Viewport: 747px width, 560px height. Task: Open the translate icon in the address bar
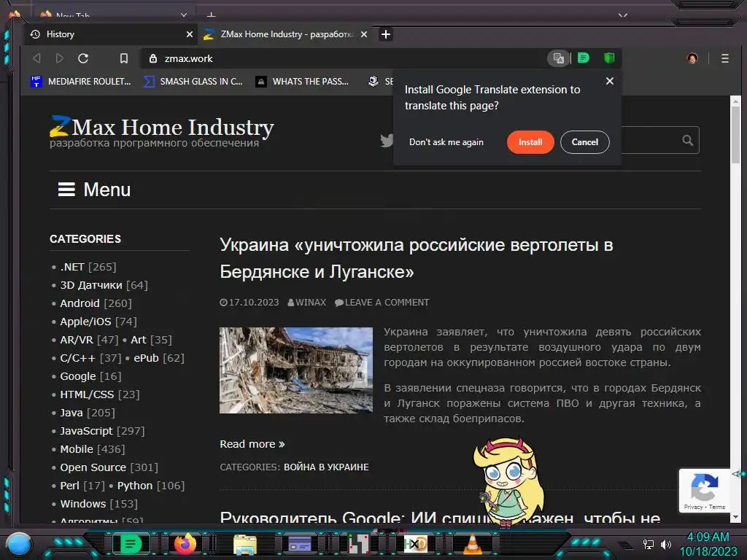tap(558, 58)
